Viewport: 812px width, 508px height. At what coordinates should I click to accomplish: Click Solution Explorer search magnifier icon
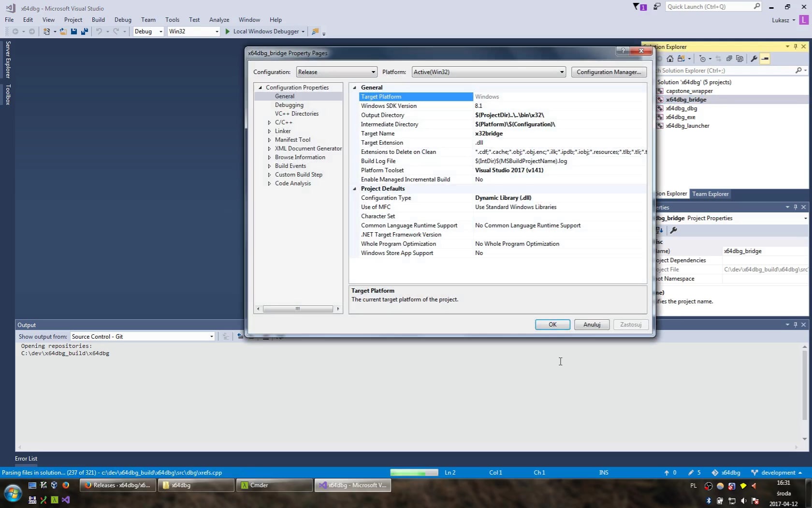[x=798, y=71]
